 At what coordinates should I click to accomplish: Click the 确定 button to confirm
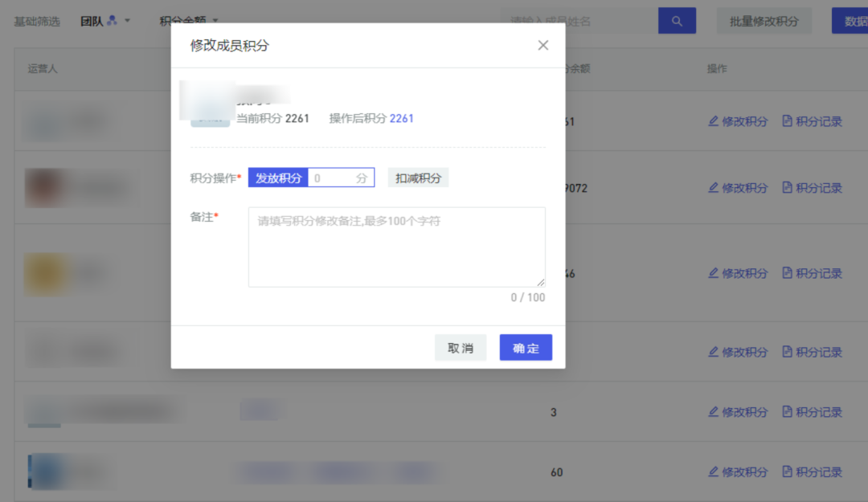tap(526, 348)
